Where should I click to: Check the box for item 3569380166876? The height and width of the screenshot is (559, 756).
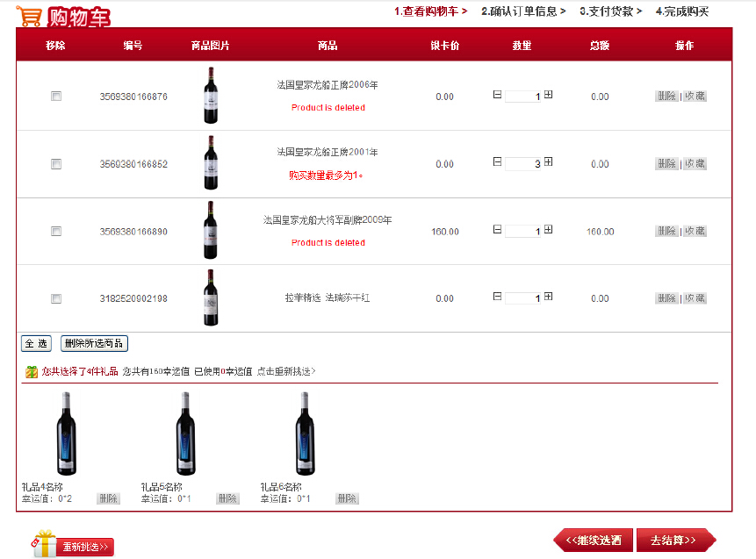56,97
